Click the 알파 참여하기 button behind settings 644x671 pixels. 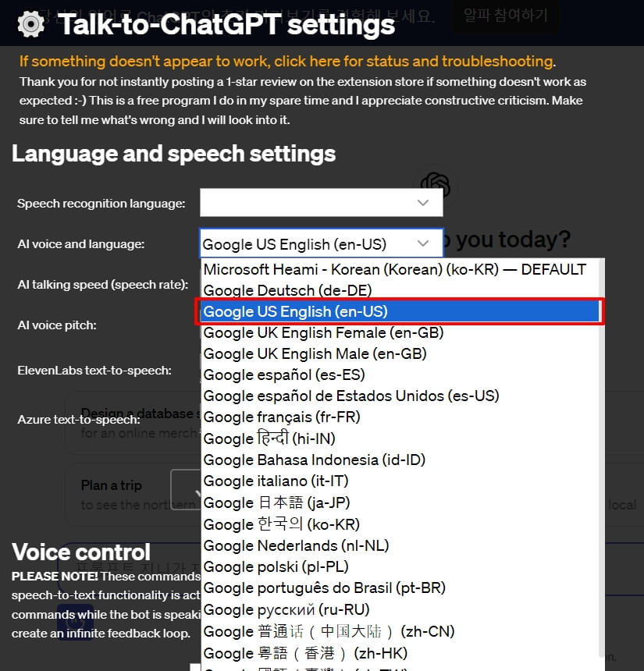(x=506, y=16)
